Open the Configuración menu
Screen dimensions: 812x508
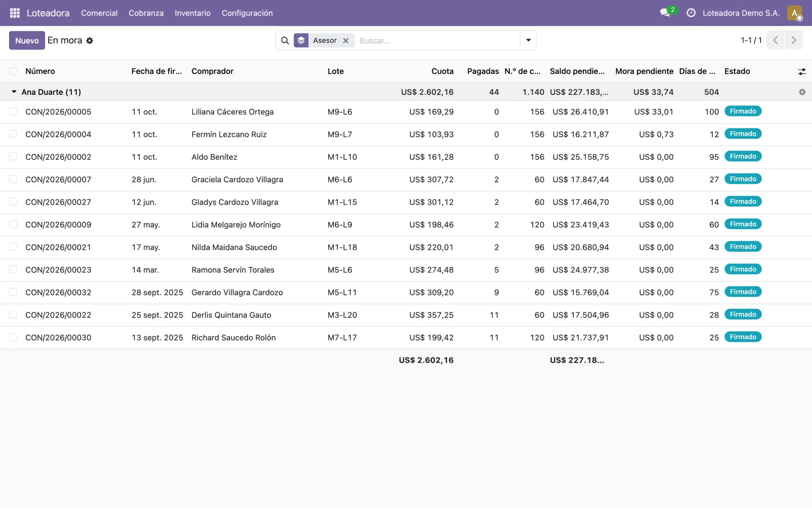tap(247, 13)
